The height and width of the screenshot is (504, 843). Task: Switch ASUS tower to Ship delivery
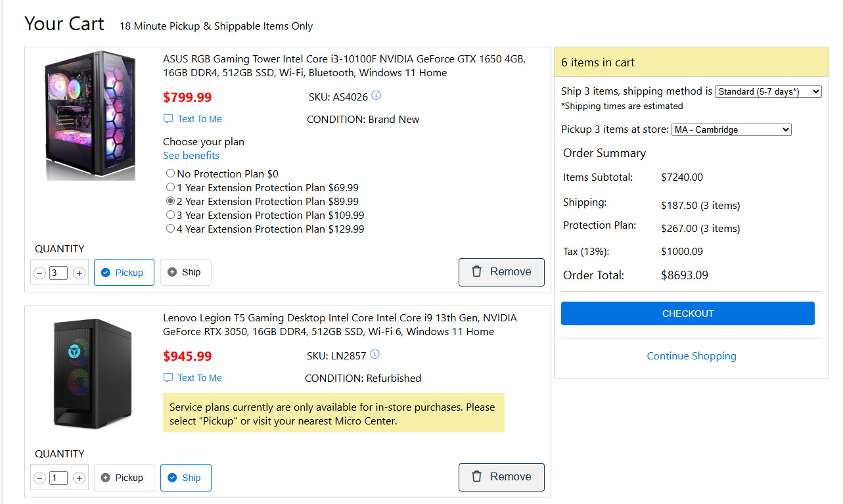(185, 272)
